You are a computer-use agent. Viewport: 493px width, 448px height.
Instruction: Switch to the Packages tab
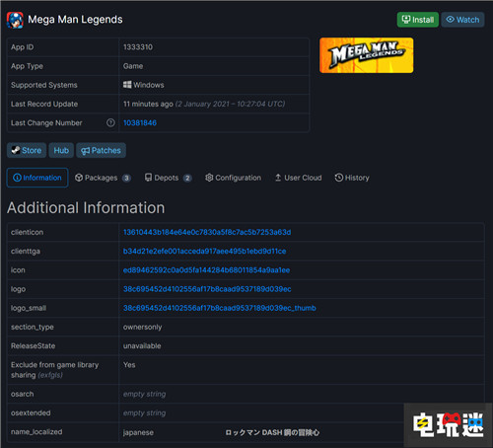[103, 178]
